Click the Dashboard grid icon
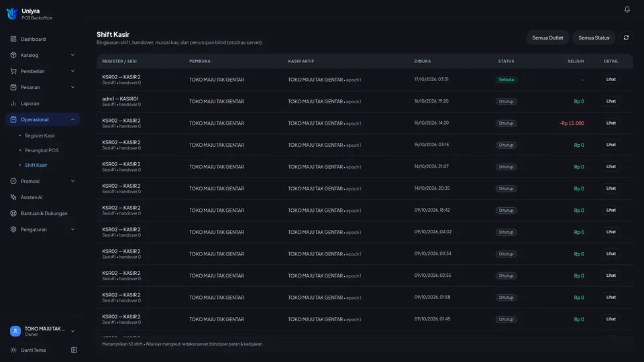Viewport: 644px width, 362px height. [x=13, y=39]
